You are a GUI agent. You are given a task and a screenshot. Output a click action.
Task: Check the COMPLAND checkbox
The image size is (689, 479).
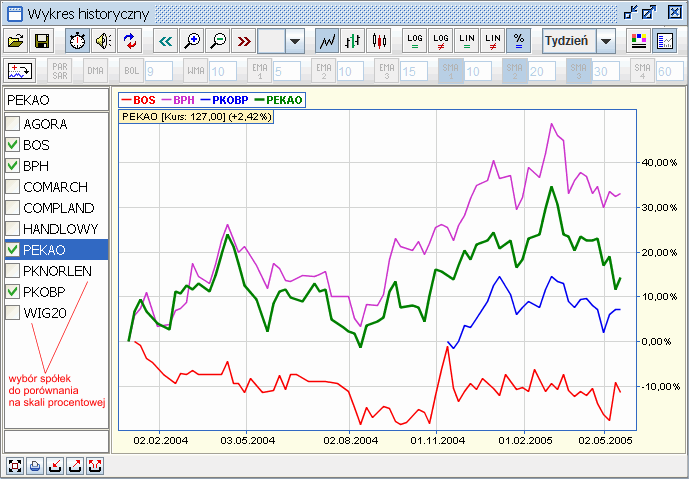(12, 208)
